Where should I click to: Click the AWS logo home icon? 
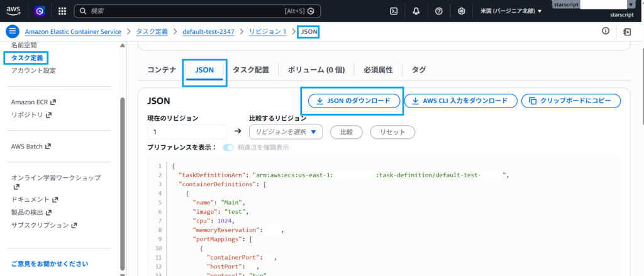[x=14, y=11]
